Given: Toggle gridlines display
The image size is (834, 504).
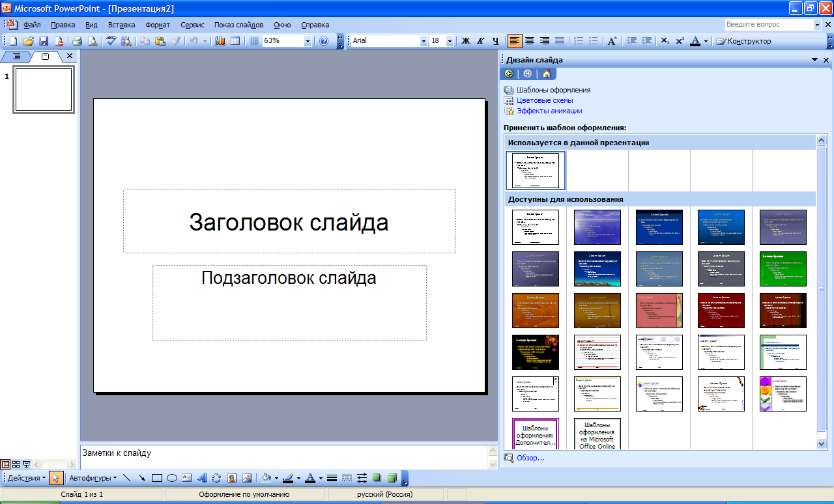Looking at the screenshot, I should click(253, 41).
